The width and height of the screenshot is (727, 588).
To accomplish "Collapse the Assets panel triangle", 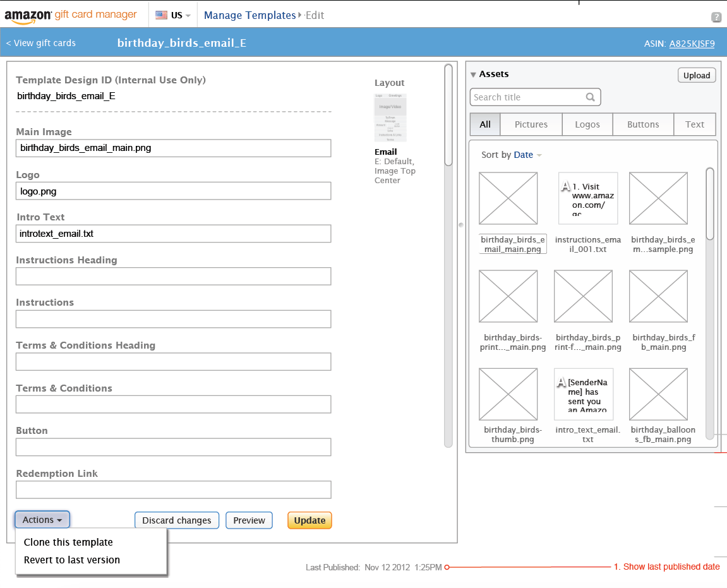I will [473, 75].
